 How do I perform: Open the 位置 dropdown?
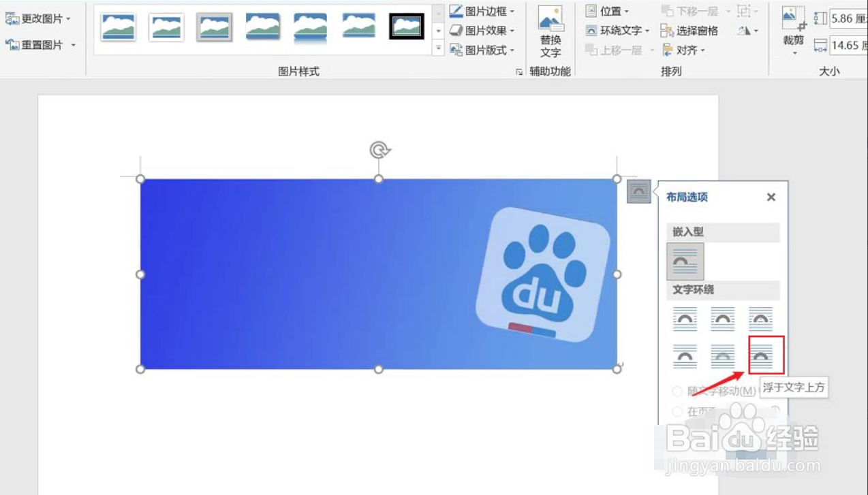pyautogui.click(x=608, y=12)
